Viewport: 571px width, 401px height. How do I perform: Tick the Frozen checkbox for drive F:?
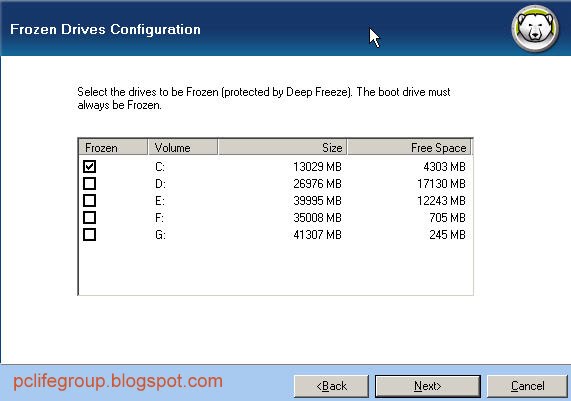pyautogui.click(x=89, y=217)
